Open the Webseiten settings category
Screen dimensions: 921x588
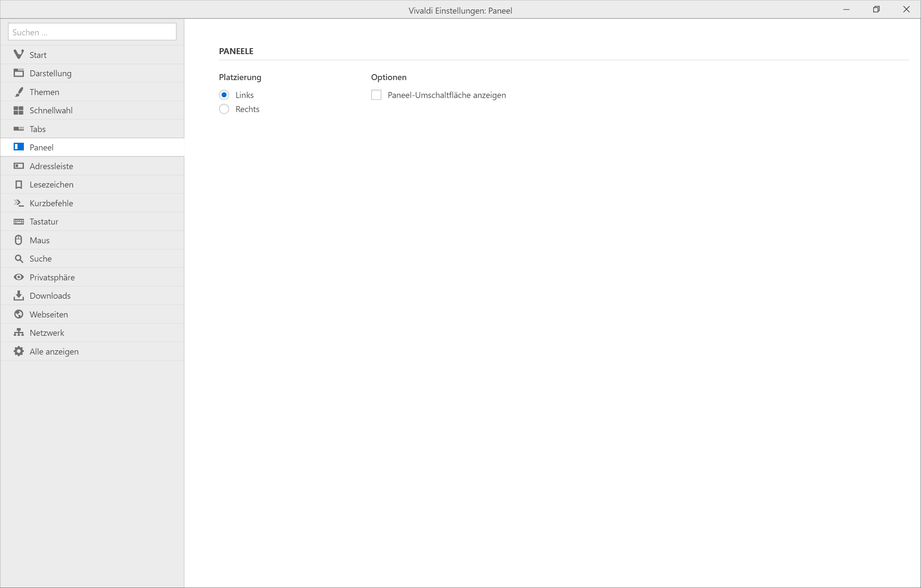tap(49, 314)
